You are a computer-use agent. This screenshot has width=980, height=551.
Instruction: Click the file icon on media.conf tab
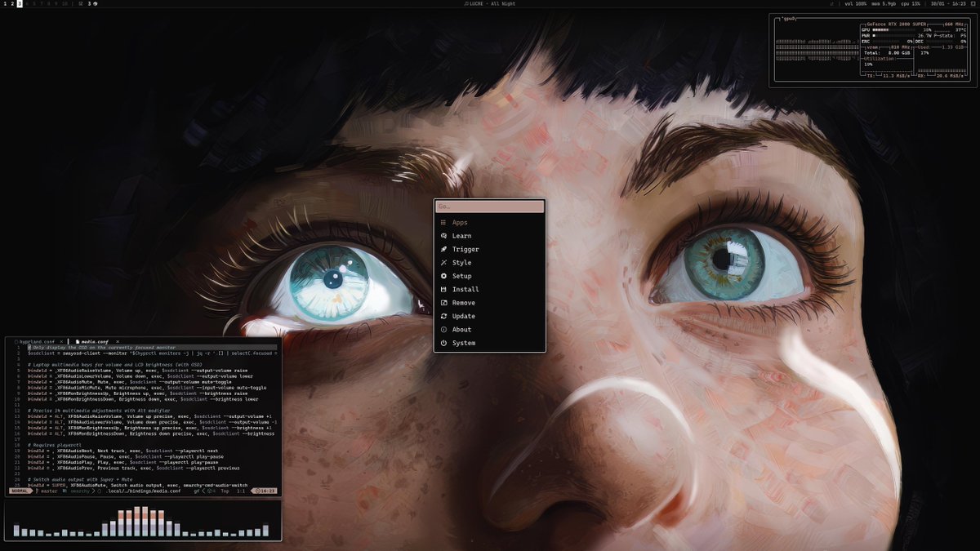point(77,341)
